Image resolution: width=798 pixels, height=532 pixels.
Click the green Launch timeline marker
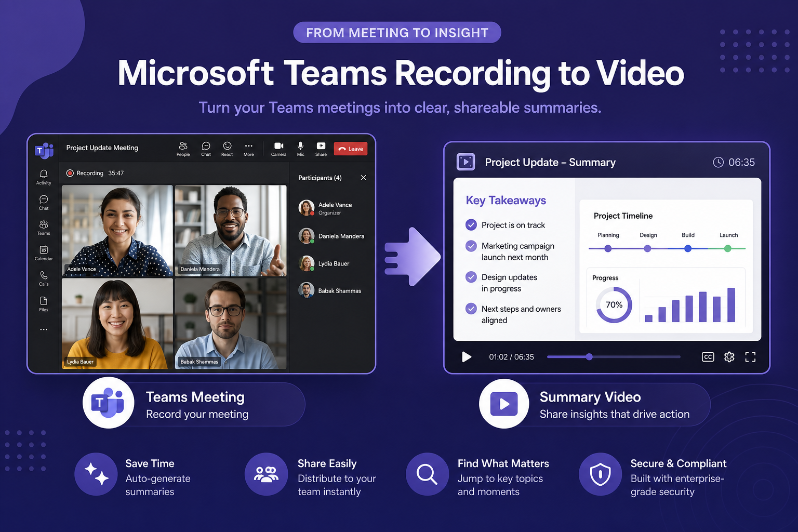(728, 248)
